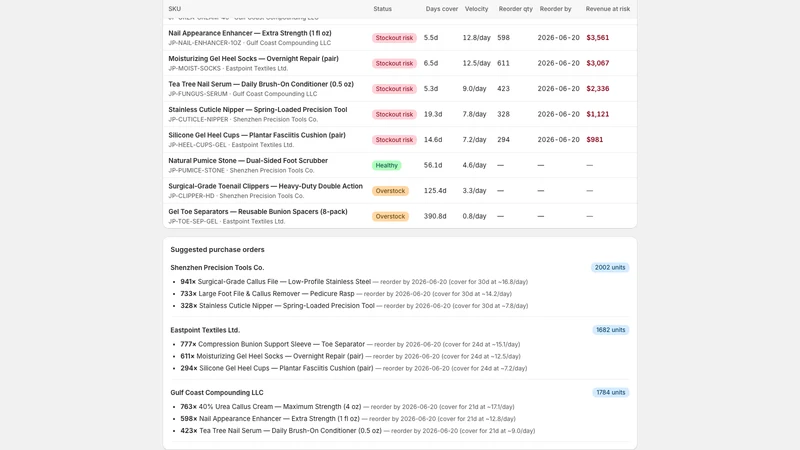Click Overstock badge for Gel Toe Separators
800x450 pixels.
[390, 216]
